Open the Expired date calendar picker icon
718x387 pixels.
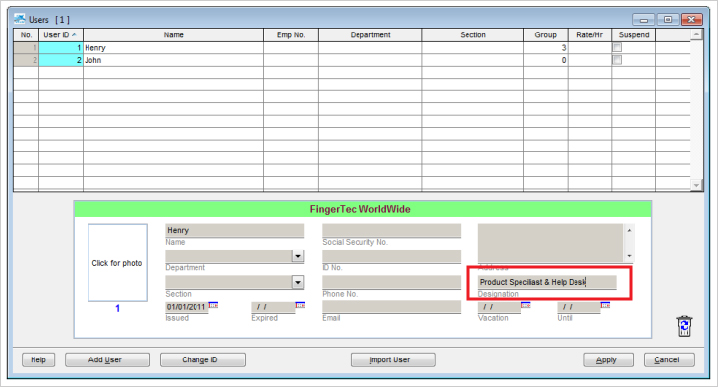(300, 305)
